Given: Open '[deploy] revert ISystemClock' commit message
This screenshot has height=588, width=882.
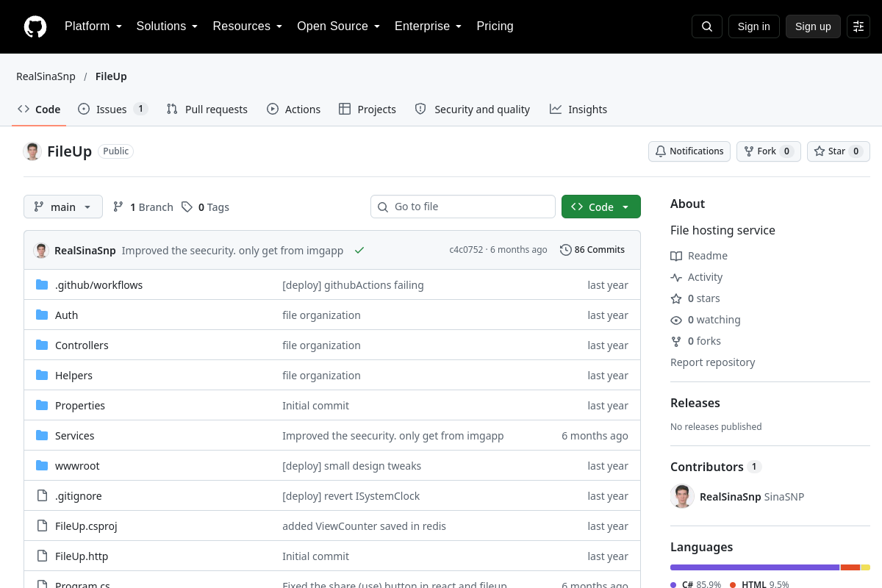Looking at the screenshot, I should click(351, 496).
